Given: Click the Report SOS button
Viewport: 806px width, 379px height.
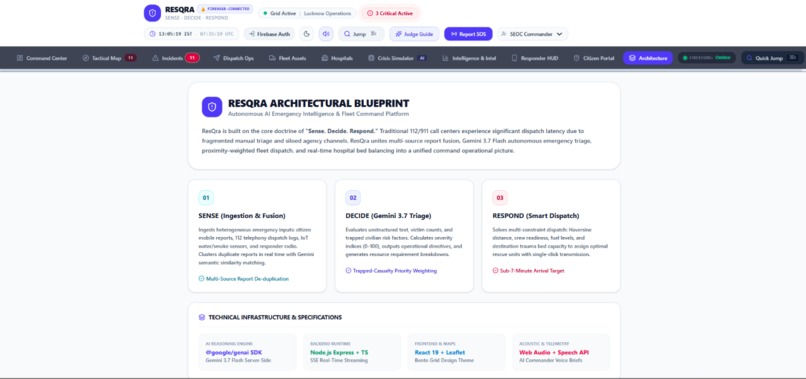Looking at the screenshot, I should [468, 34].
